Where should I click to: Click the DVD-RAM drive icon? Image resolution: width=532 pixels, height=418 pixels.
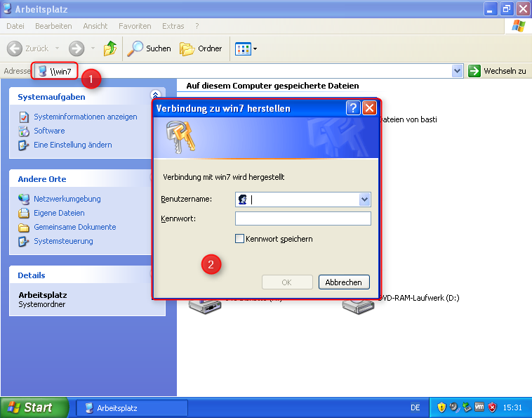coord(358,306)
